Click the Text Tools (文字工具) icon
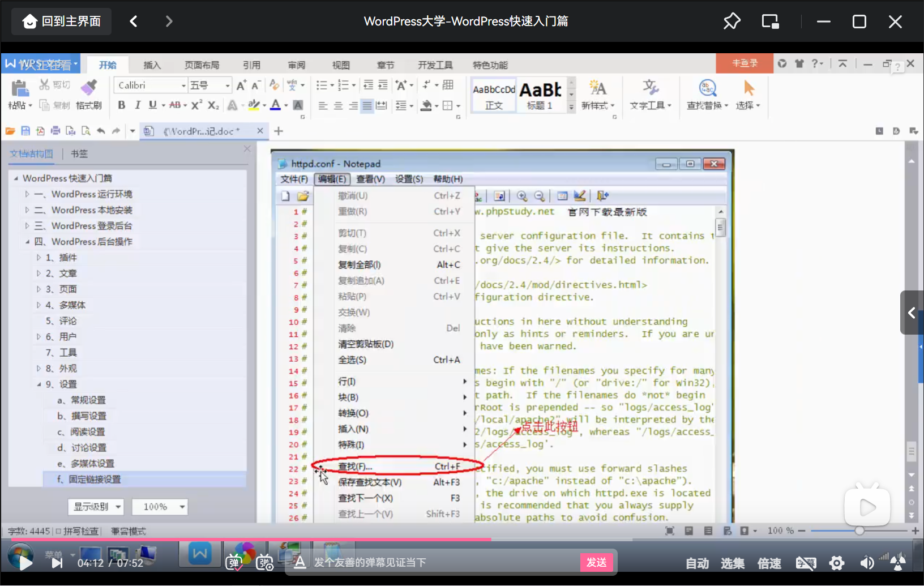The width and height of the screenshot is (924, 586). tap(651, 88)
